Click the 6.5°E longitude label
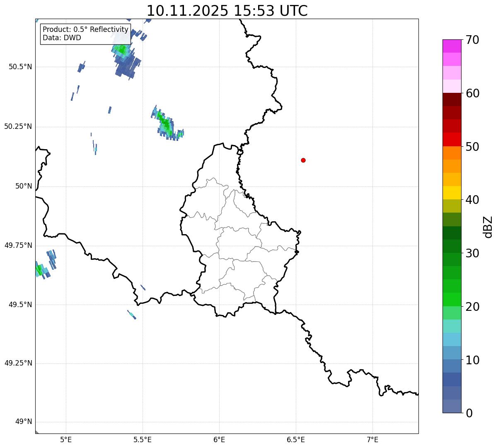498x448 pixels. [296, 439]
